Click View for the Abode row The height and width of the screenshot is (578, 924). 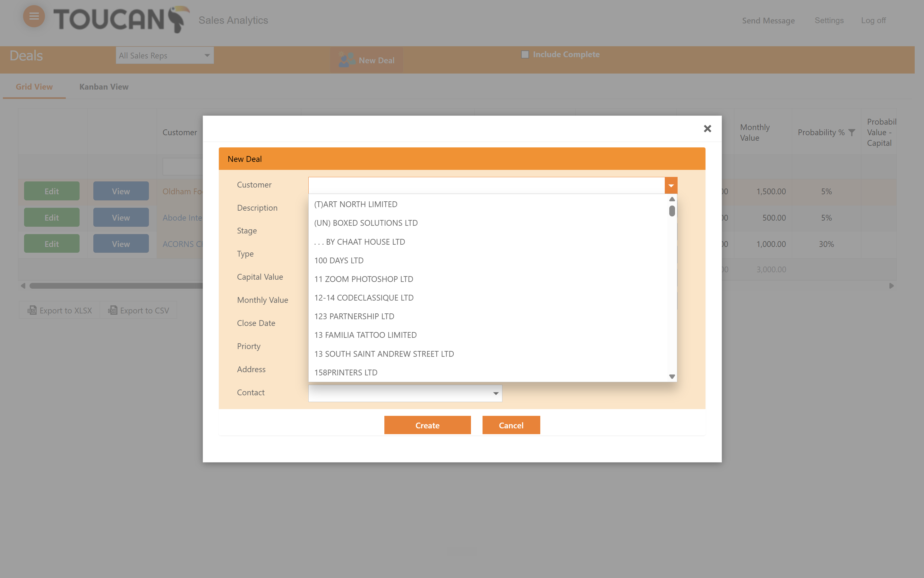pos(121,217)
